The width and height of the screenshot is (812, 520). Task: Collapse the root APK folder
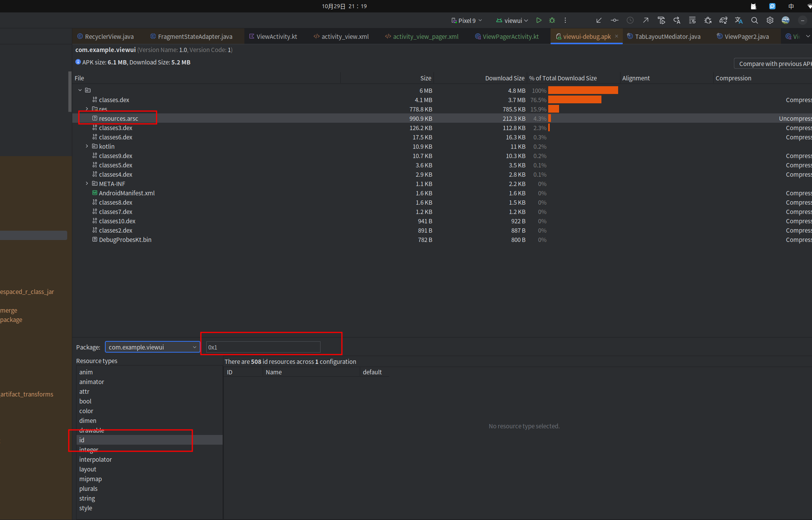(x=80, y=90)
